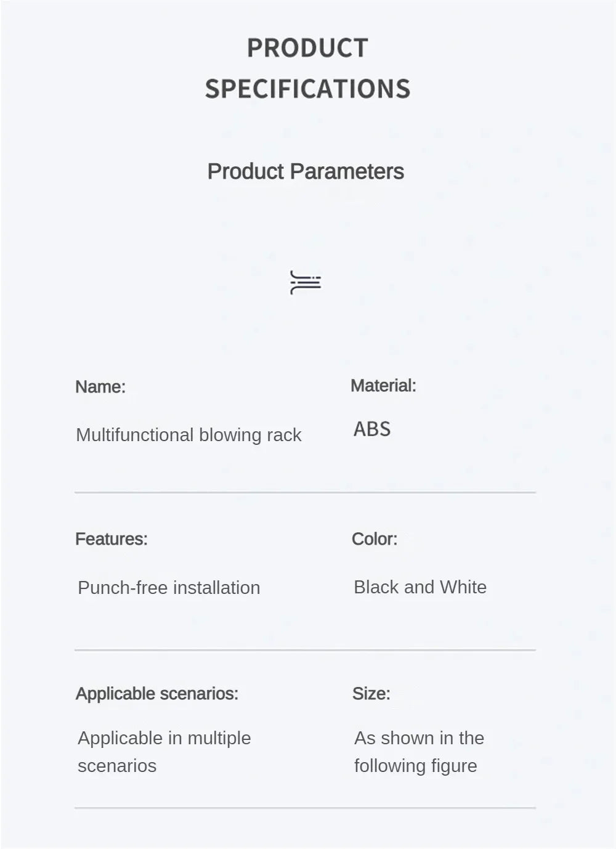616x849 pixels.
Task: Click the Size: label
Action: coord(371,694)
